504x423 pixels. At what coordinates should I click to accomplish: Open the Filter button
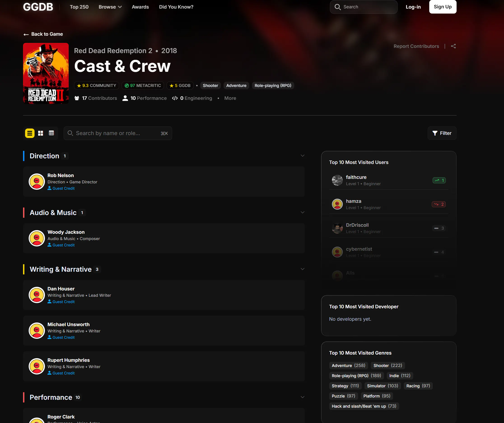[442, 133]
